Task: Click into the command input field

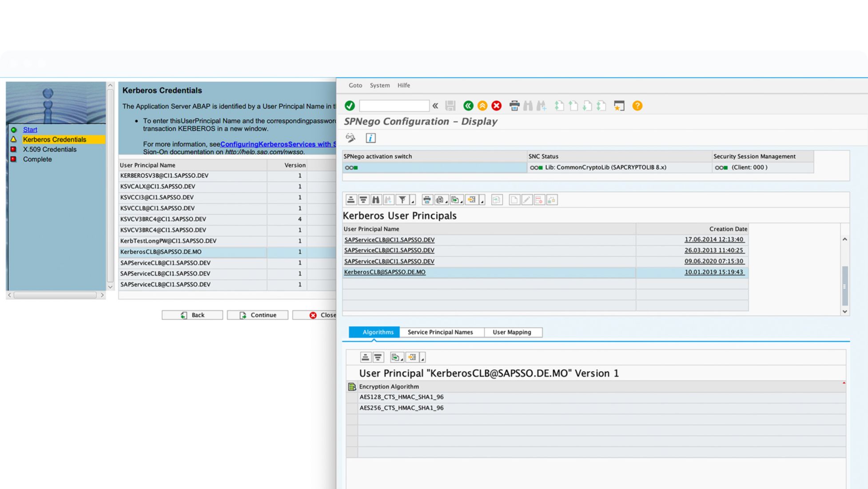Action: [394, 106]
